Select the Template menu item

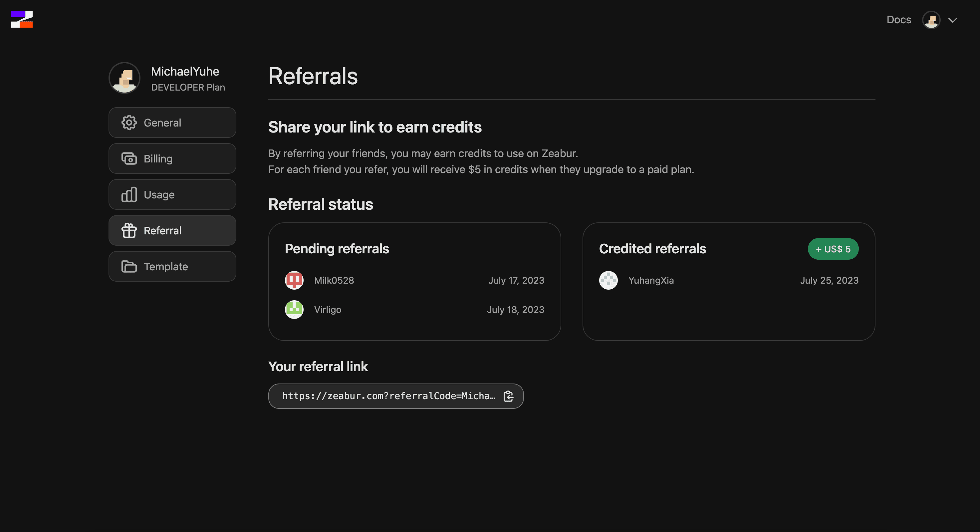click(x=172, y=265)
